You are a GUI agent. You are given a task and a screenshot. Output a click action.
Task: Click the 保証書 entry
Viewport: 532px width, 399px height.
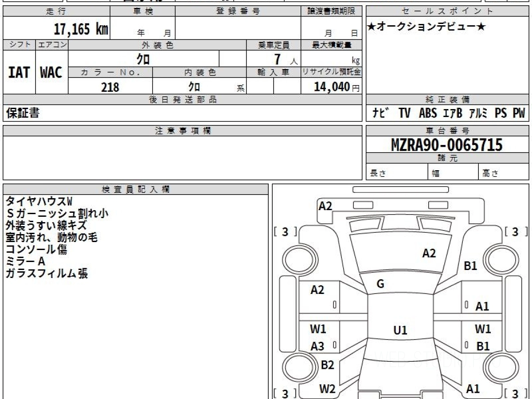pos(23,113)
